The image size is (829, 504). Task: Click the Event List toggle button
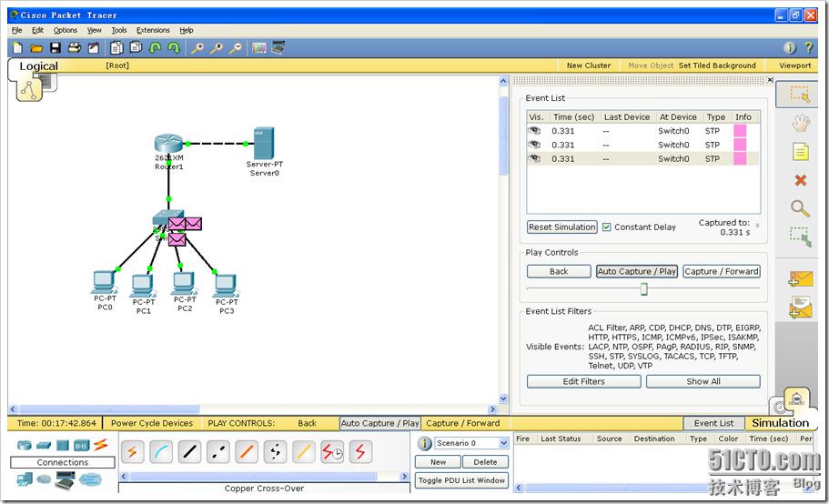[713, 423]
